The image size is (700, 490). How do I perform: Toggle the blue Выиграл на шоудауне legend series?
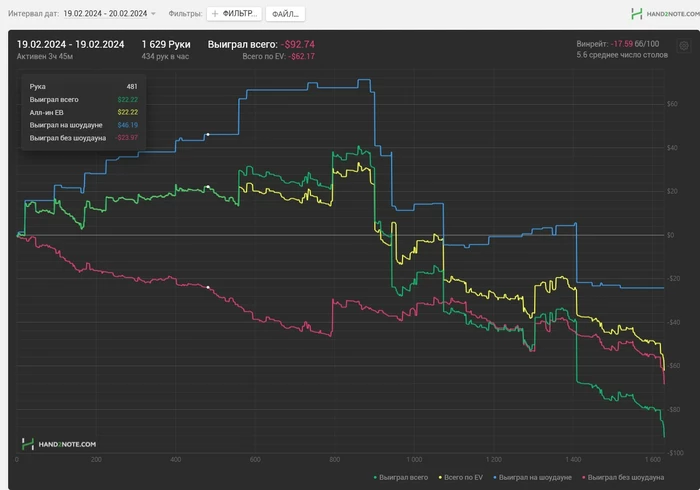[532, 478]
